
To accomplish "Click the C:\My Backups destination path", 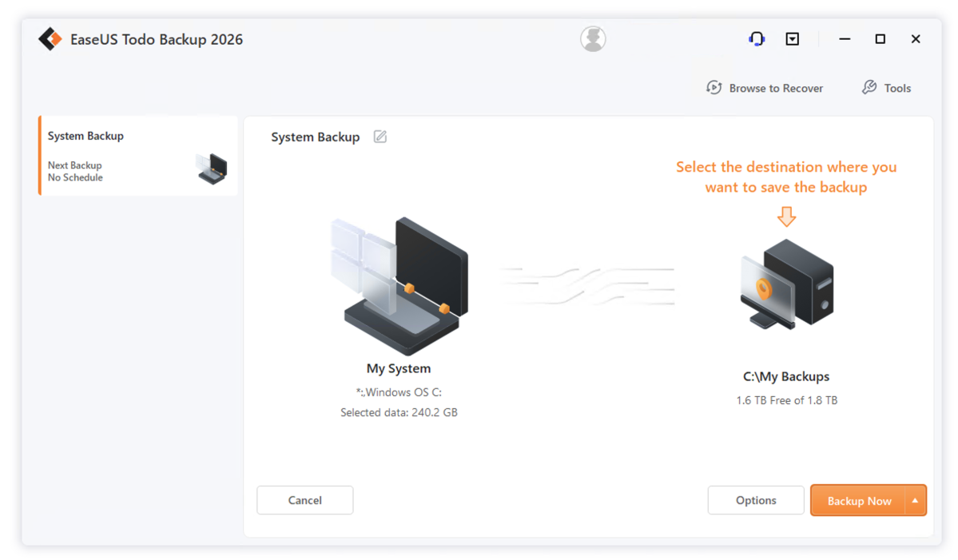I will pos(786,376).
